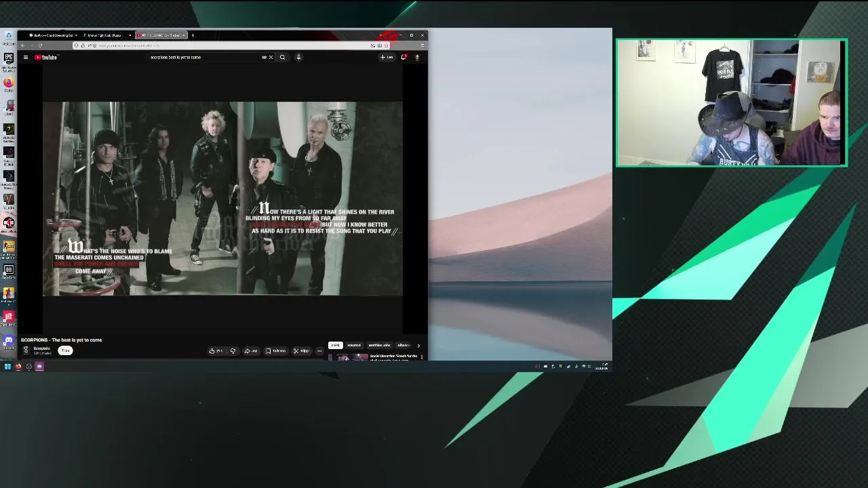Open the YouTube Create (plus) button

[387, 57]
